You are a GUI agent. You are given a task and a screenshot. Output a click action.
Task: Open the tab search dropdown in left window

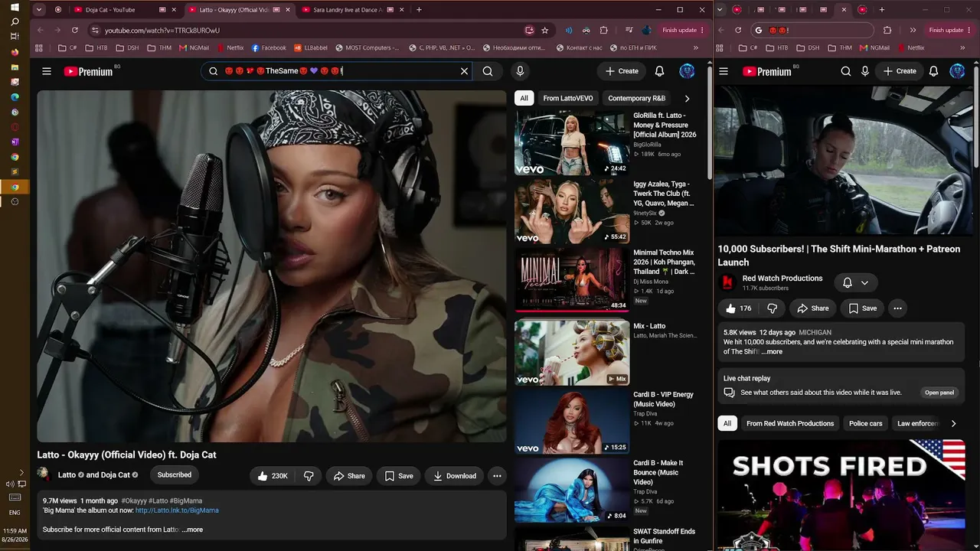coord(39,10)
